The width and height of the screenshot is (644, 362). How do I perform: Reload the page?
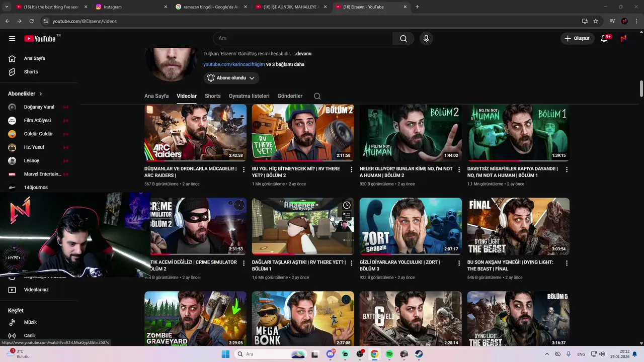31,21
